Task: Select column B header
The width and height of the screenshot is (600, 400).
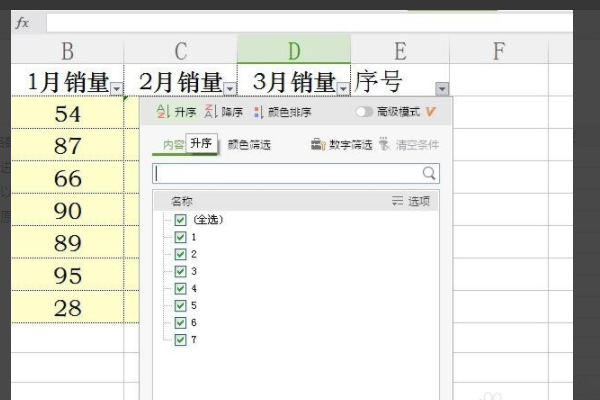Action: 67,50
